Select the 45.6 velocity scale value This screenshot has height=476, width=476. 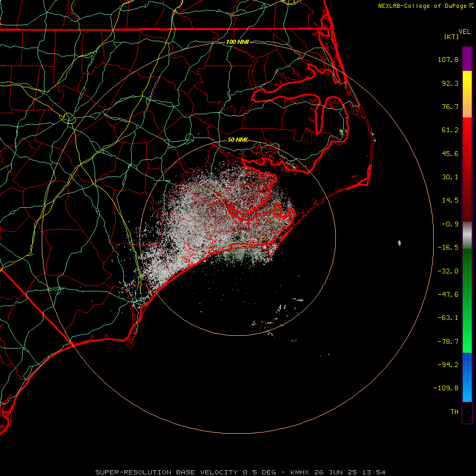pos(450,154)
